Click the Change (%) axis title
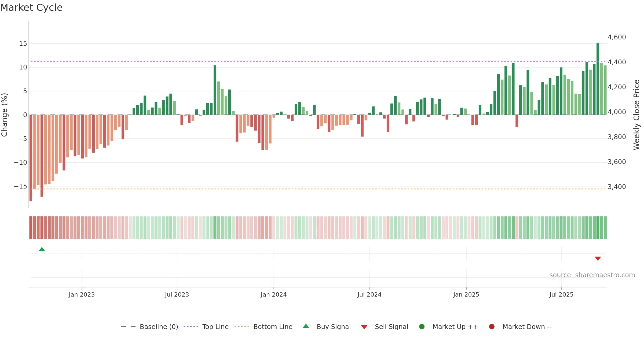Viewport: 644px width, 362px height. (4, 115)
